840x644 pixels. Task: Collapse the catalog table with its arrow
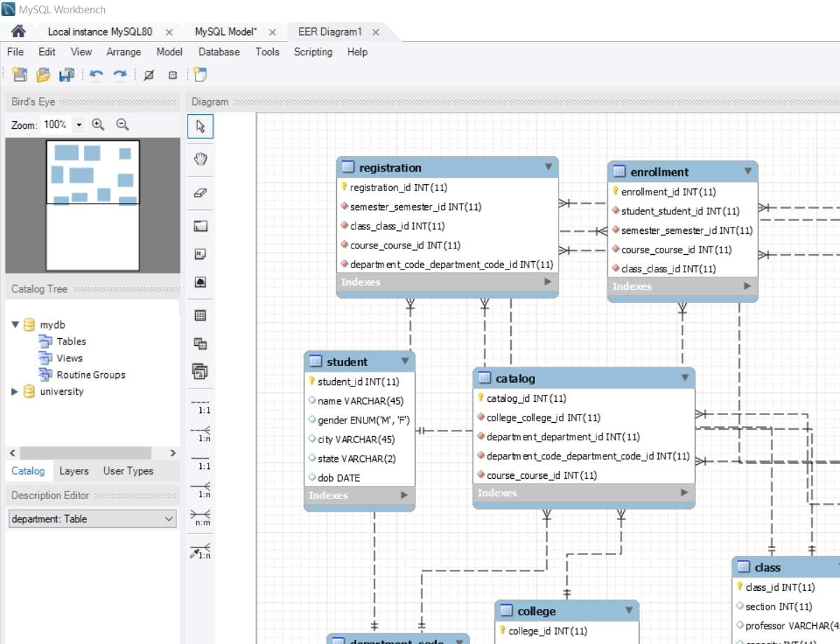[685, 377]
